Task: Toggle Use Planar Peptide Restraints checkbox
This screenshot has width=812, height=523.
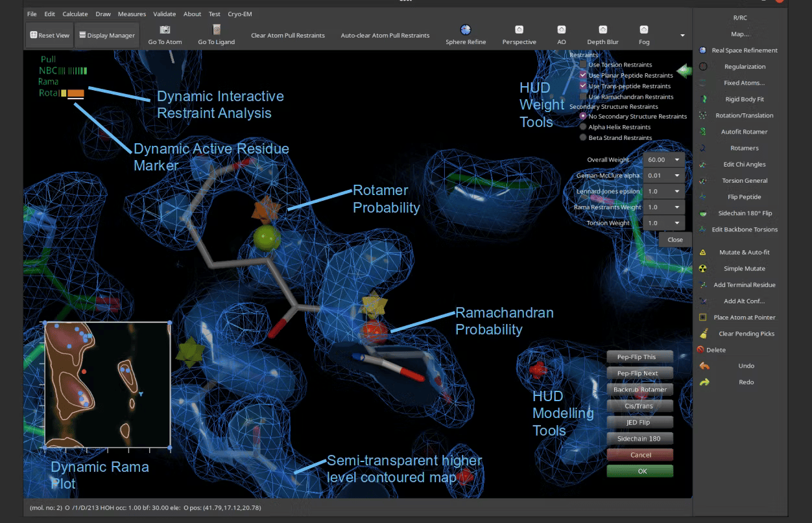Action: [x=583, y=75]
